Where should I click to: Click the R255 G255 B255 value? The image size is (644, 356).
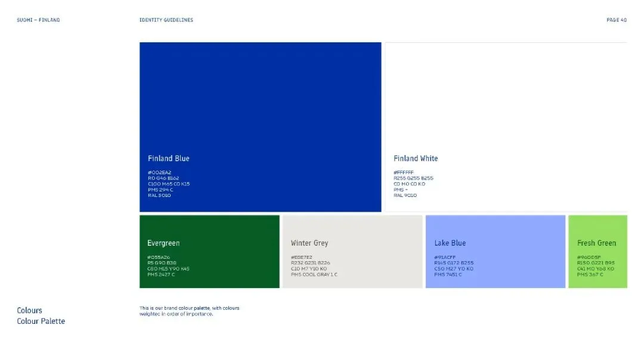pyautogui.click(x=414, y=178)
